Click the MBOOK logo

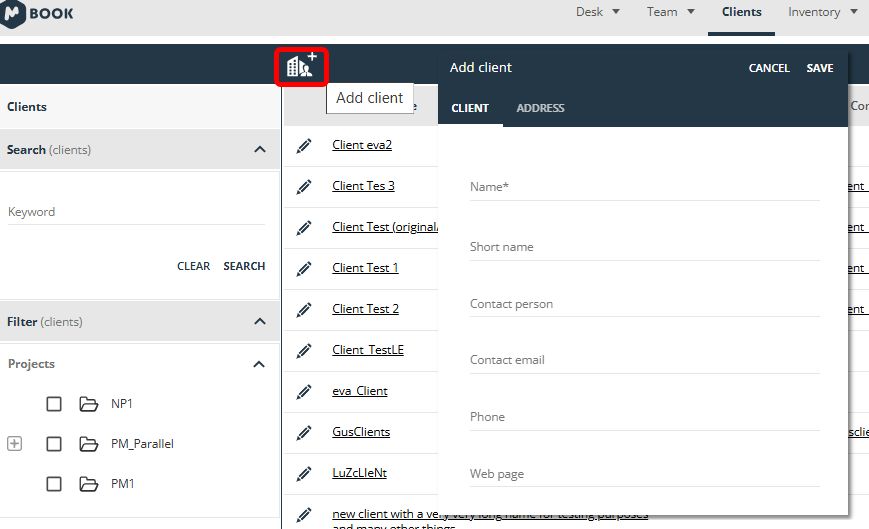click(37, 13)
